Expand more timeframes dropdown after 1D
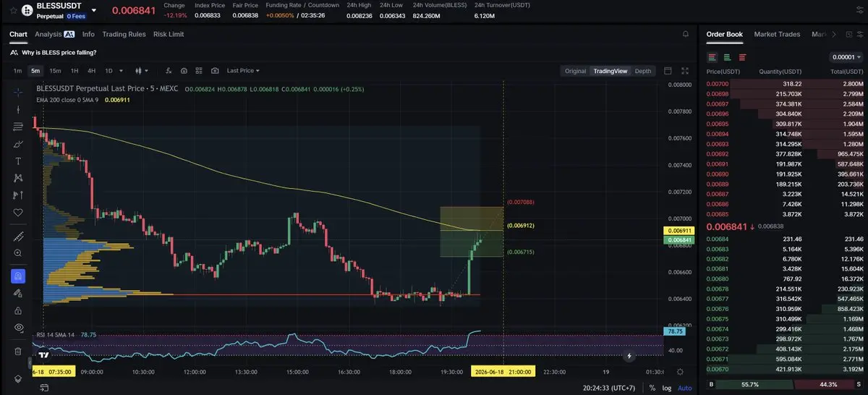The height and width of the screenshot is (395, 868). (x=120, y=71)
